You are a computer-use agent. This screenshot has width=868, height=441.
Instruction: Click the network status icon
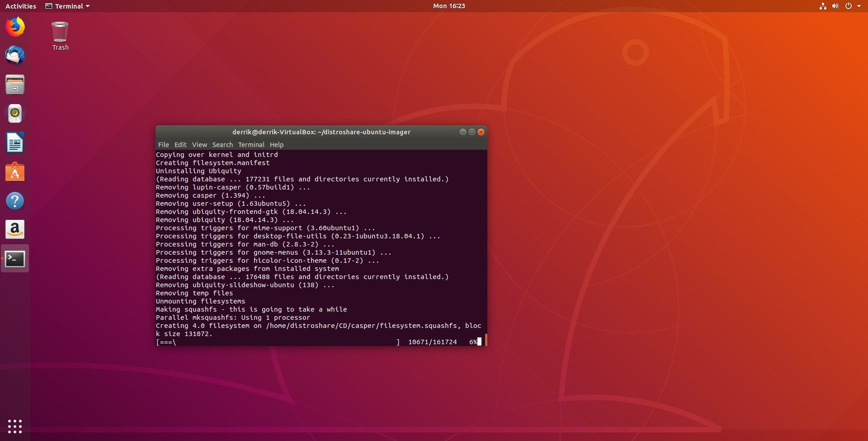[822, 6]
